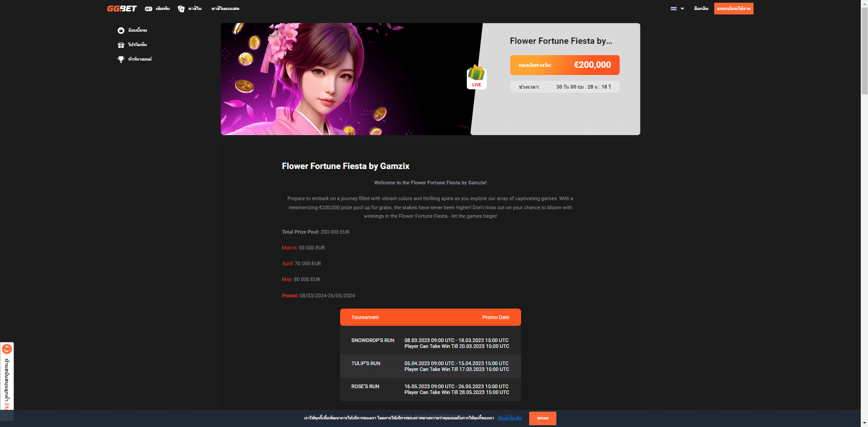This screenshot has width=868, height=427.
Task: Click the BET badge icon in header
Action: [148, 9]
